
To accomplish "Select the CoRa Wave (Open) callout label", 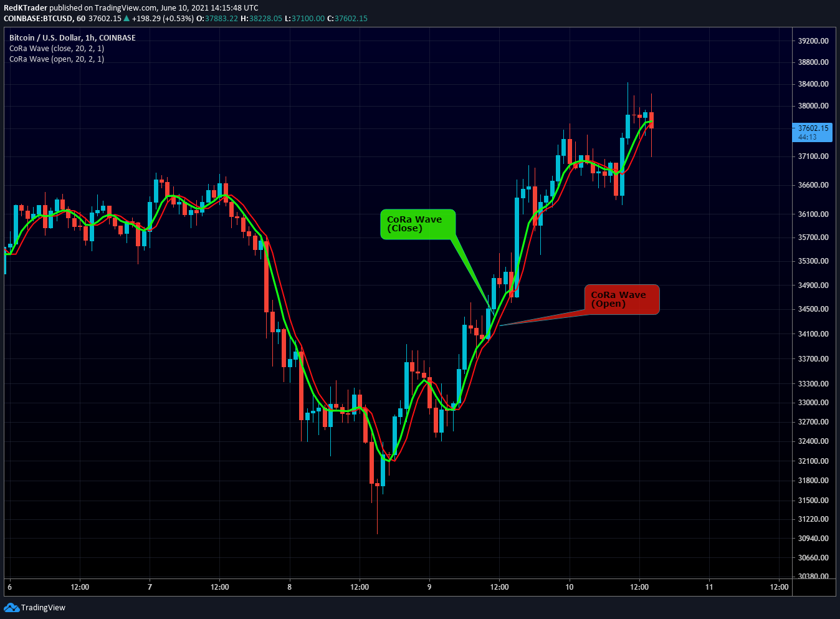I will (x=621, y=300).
